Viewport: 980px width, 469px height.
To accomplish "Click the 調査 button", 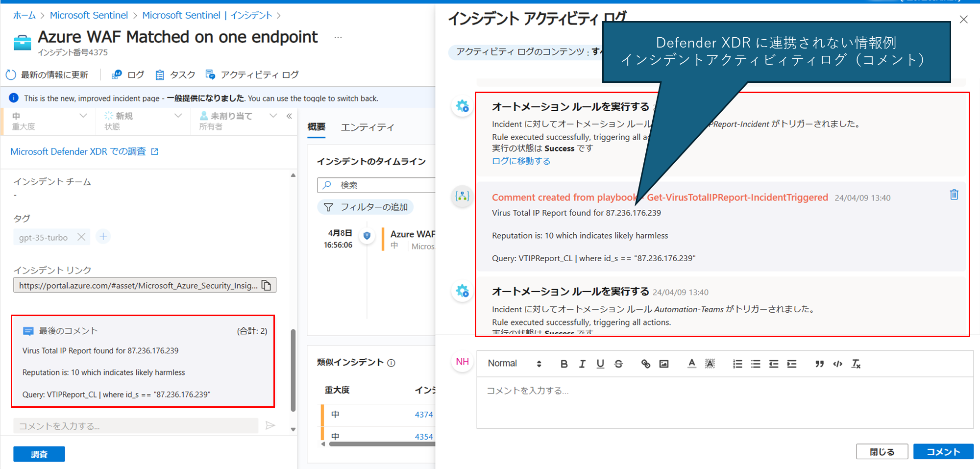I will click(x=39, y=454).
